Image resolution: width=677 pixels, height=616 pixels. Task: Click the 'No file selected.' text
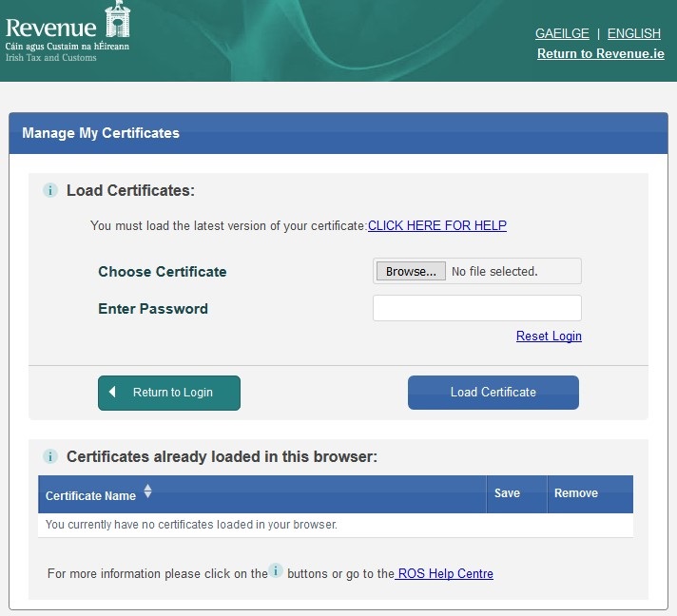tap(494, 272)
